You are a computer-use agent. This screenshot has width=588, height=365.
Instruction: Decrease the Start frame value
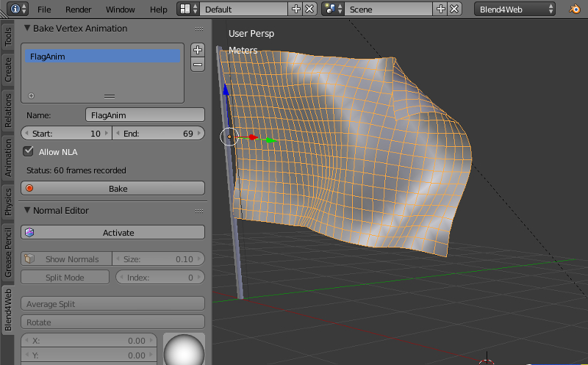26,134
